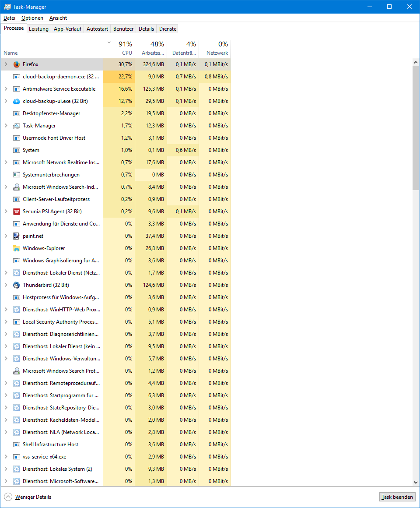The width and height of the screenshot is (420, 508).
Task: Click the Shell Infrastructure Host icon
Action: pyautogui.click(x=17, y=444)
